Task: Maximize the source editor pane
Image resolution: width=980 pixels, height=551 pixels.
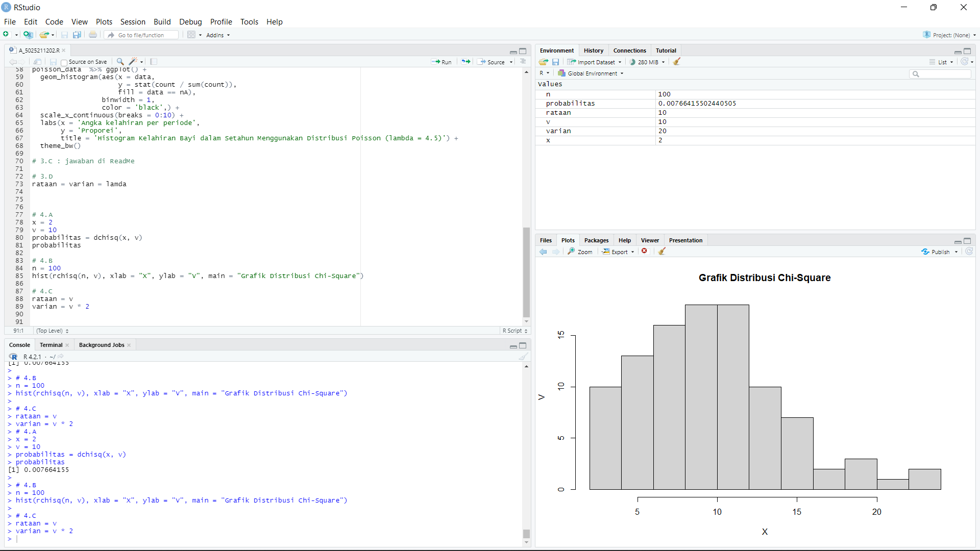Action: point(523,52)
